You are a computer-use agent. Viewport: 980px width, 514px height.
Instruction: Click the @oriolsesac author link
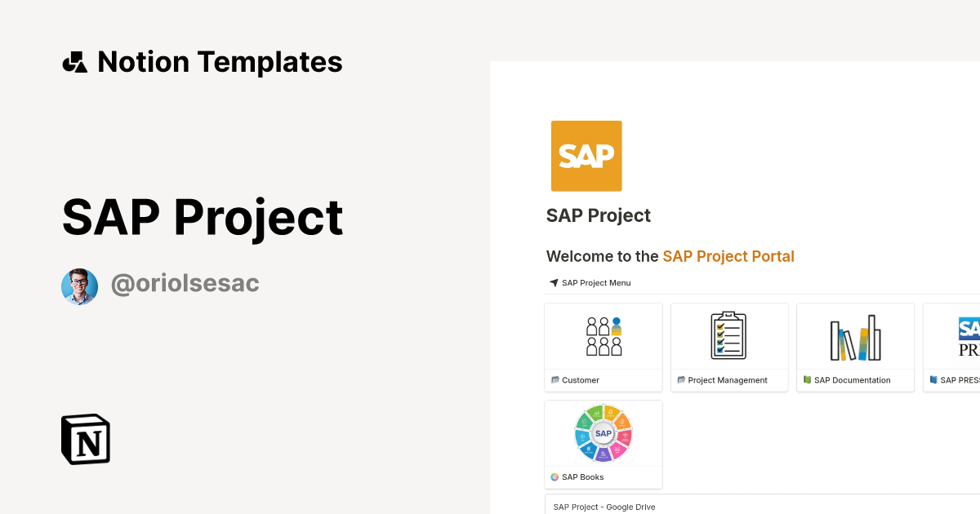[x=185, y=282]
